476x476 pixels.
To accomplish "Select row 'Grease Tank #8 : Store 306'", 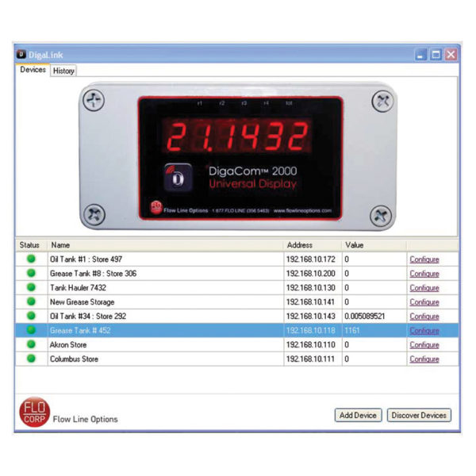I will click(x=236, y=274).
